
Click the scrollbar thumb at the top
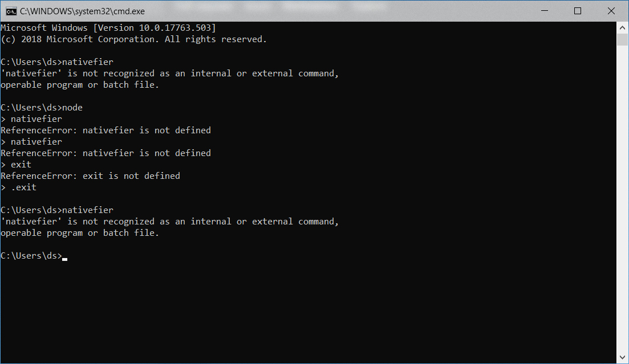623,40
